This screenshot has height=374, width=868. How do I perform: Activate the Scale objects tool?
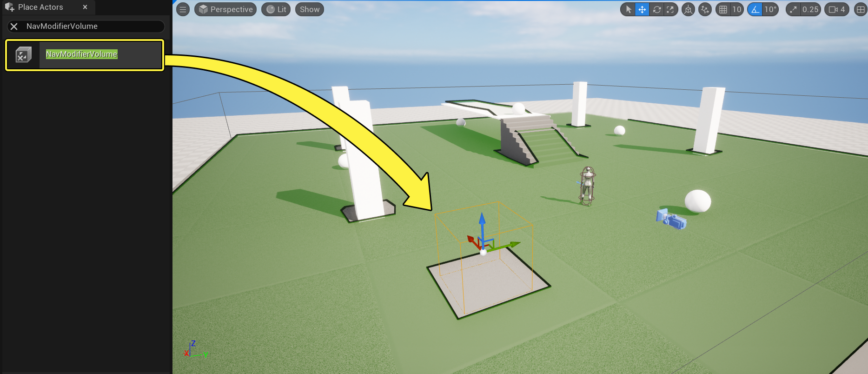[x=670, y=9]
